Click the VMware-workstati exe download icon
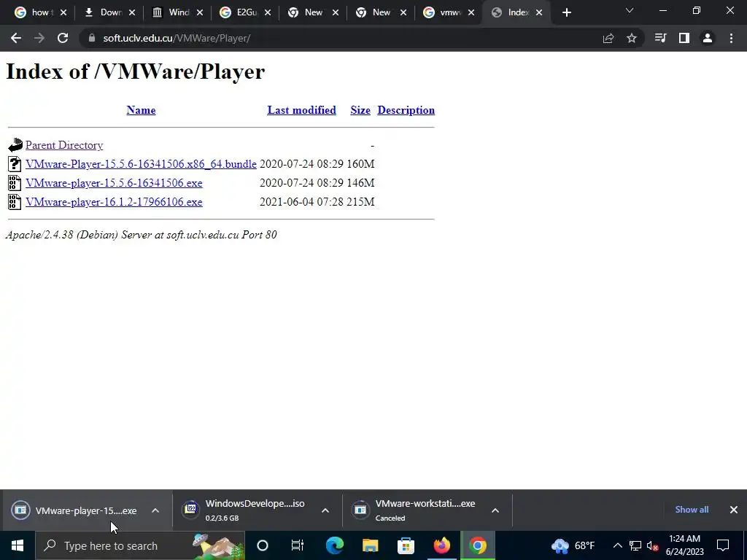 click(360, 510)
